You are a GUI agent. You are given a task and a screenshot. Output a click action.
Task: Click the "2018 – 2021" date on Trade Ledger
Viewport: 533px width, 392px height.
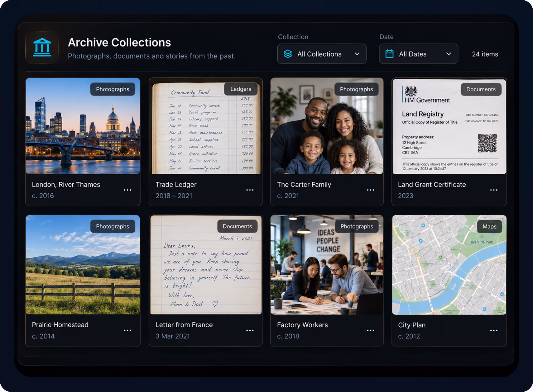pos(174,196)
